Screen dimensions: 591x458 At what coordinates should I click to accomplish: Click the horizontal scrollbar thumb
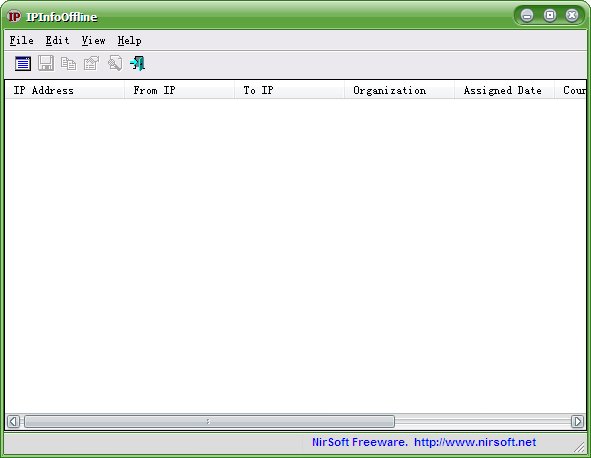click(209, 421)
